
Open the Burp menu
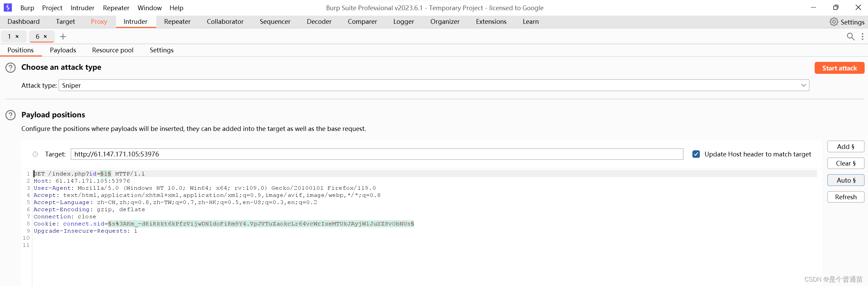click(27, 8)
